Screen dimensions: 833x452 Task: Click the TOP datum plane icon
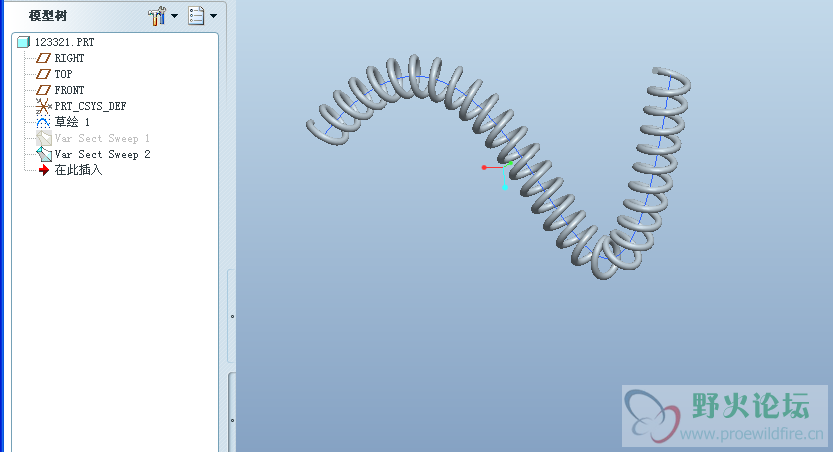coord(43,74)
